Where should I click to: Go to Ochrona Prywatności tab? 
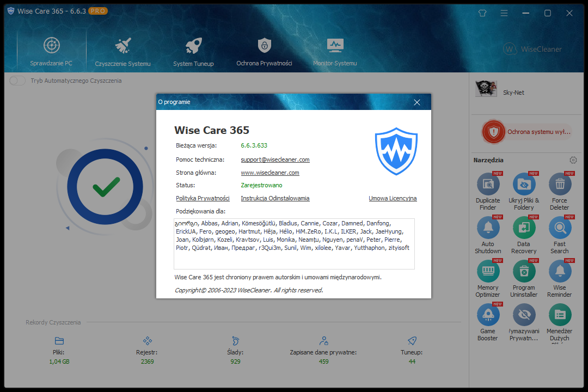[265, 51]
